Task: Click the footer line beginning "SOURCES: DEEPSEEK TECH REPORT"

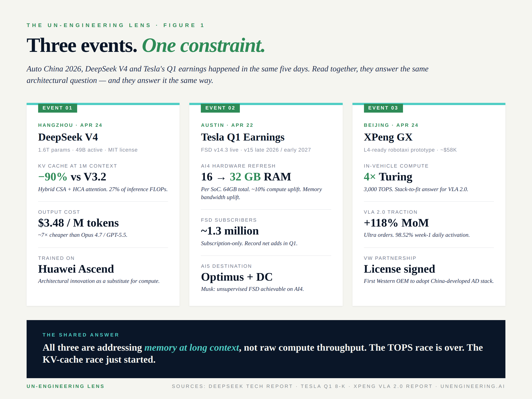Action: pos(338,386)
